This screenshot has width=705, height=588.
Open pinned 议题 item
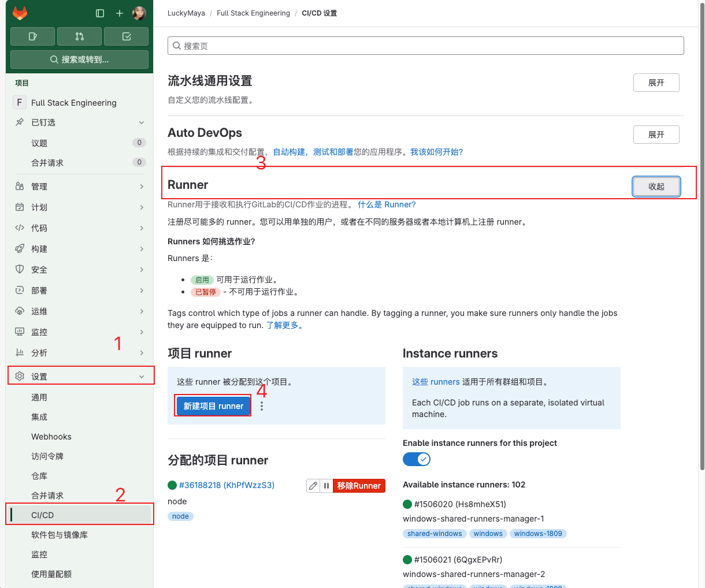click(x=80, y=143)
